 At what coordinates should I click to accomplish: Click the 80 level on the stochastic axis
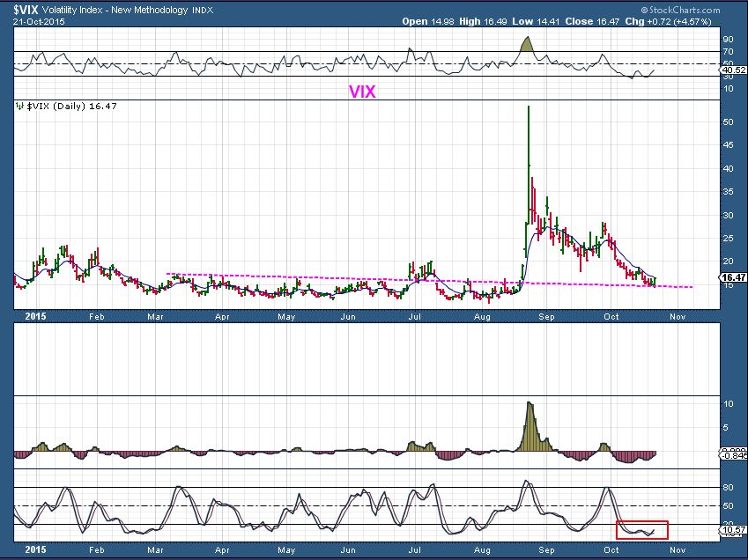tap(728, 488)
